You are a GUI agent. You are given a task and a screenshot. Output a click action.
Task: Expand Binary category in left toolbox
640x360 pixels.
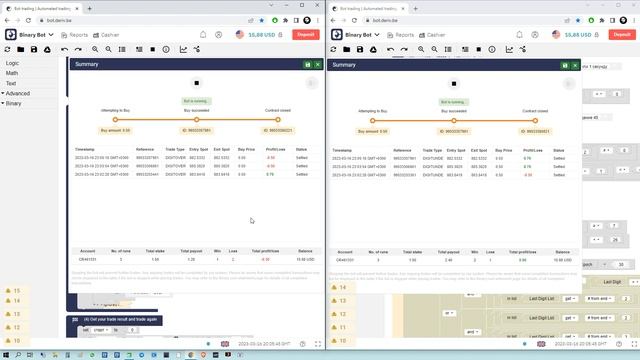pos(11,104)
